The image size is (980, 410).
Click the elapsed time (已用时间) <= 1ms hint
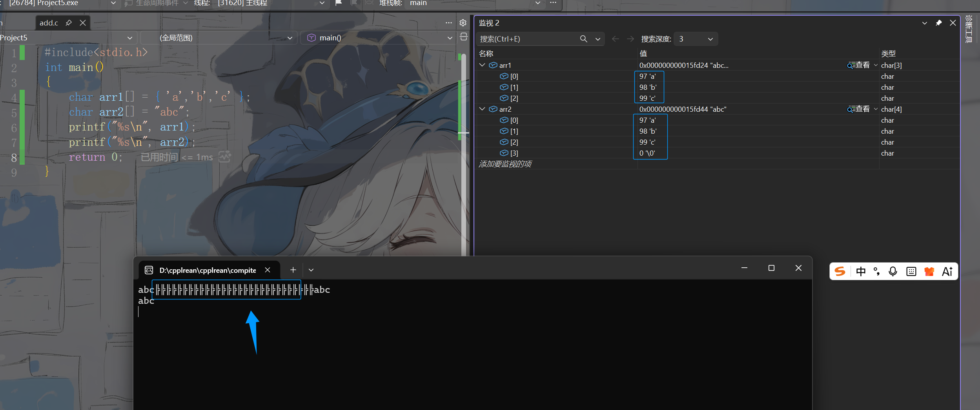177,157
